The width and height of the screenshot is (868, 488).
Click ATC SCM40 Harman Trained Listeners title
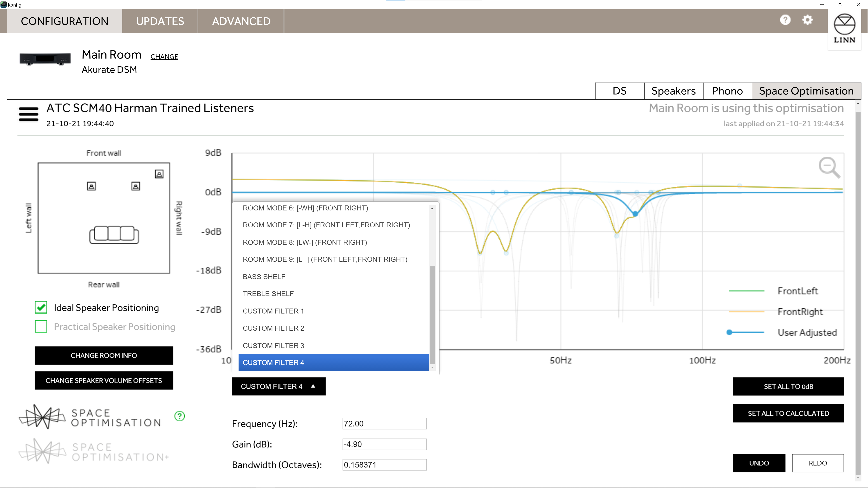(x=150, y=108)
